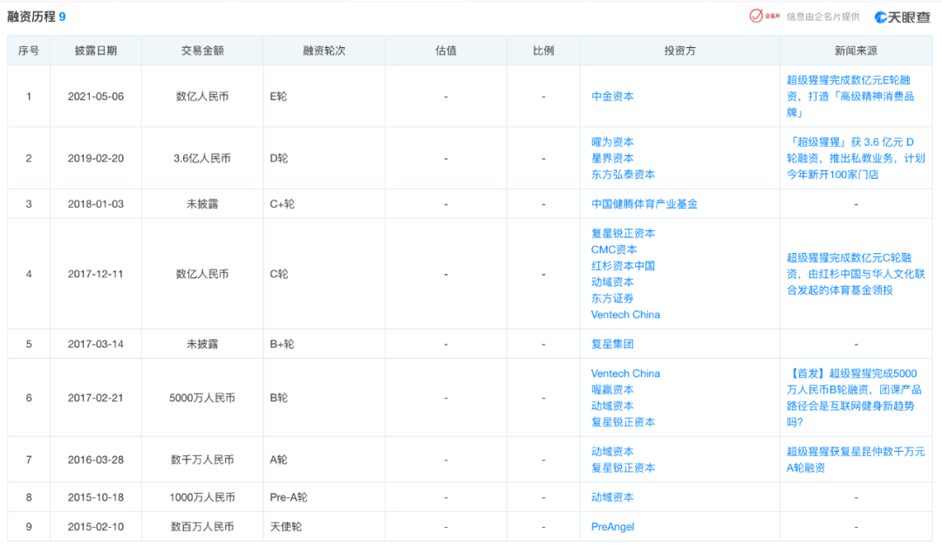Image resolution: width=942 pixels, height=560 pixels.
Task: Click the amount 3.6亿人民币
Action: tap(201, 158)
